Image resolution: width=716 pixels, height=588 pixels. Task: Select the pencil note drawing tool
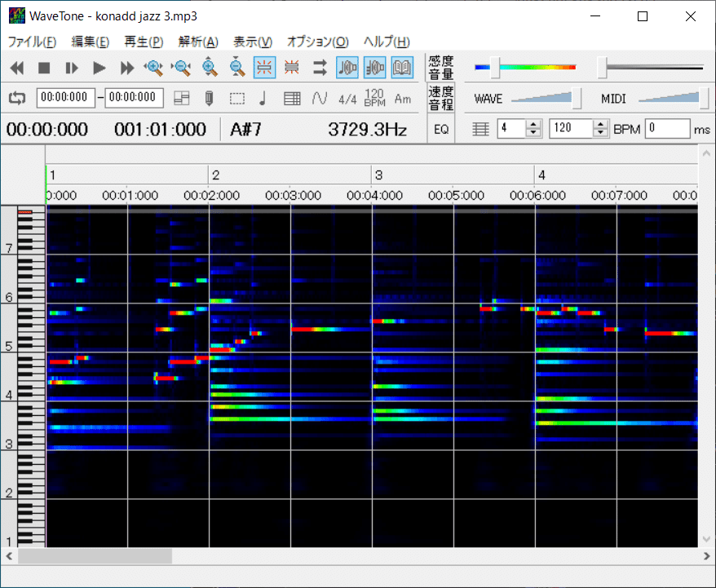coord(209,99)
